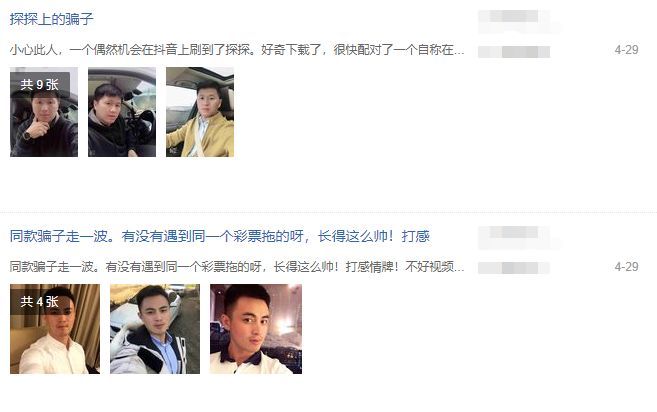Viewport: 657px width, 412px height.
Task: Click the snippet starting with 小心此人
Action: click(x=237, y=50)
